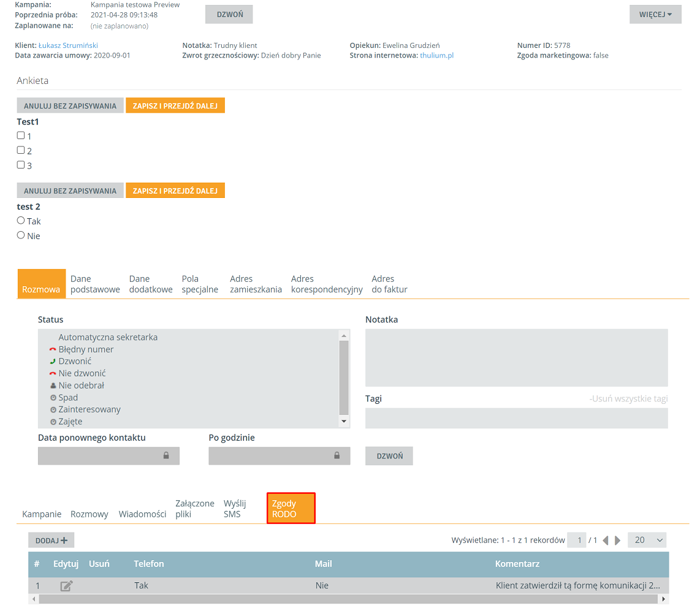The image size is (700, 608).
Task: Select the Zainteresowany status
Action: click(89, 409)
